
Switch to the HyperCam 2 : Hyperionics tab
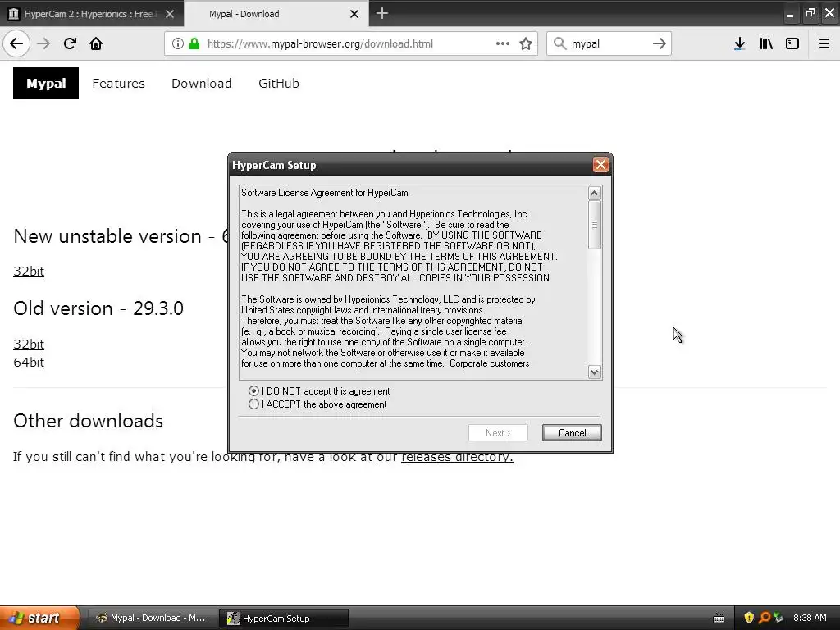pyautogui.click(x=90, y=14)
